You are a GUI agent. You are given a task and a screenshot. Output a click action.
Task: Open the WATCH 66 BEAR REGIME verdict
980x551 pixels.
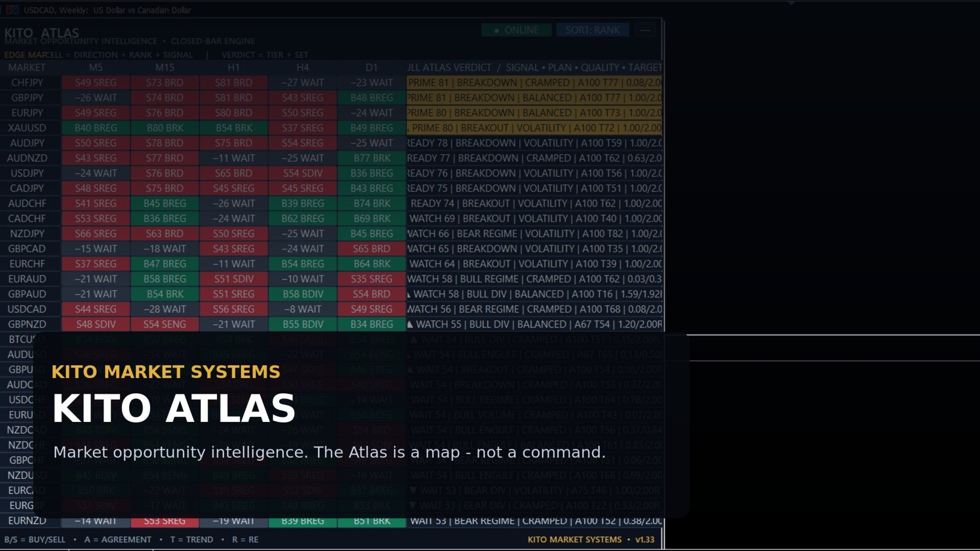coord(534,234)
